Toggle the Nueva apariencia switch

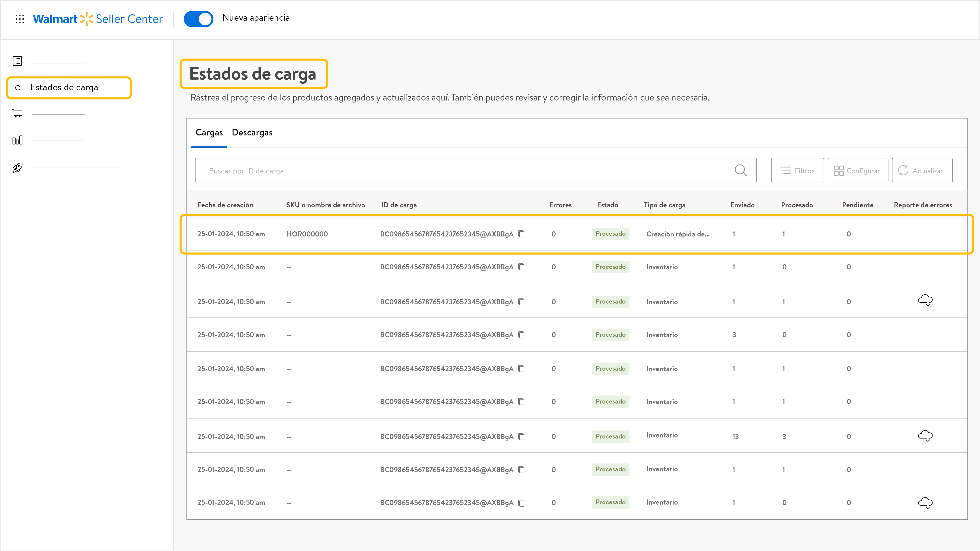click(x=198, y=19)
